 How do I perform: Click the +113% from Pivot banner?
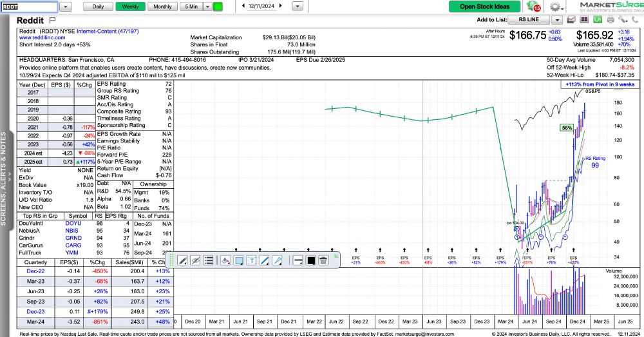pos(600,84)
